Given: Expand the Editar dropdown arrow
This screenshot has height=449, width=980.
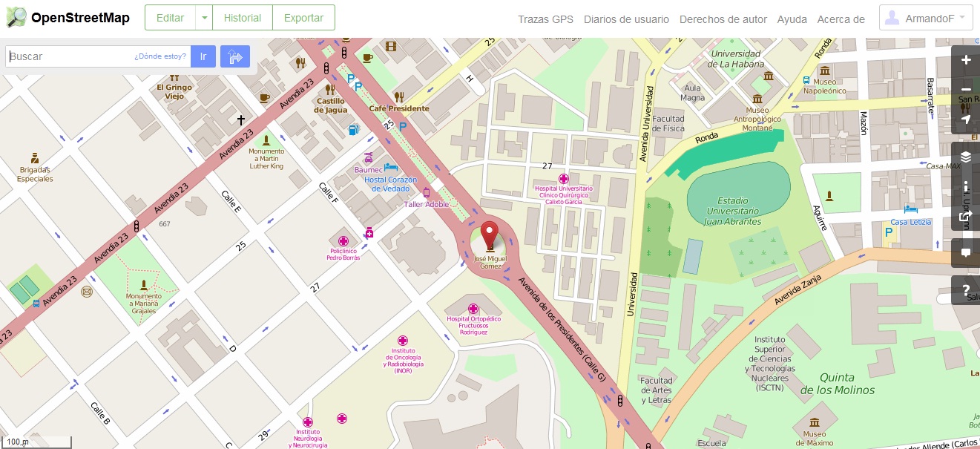Looking at the screenshot, I should [x=204, y=18].
